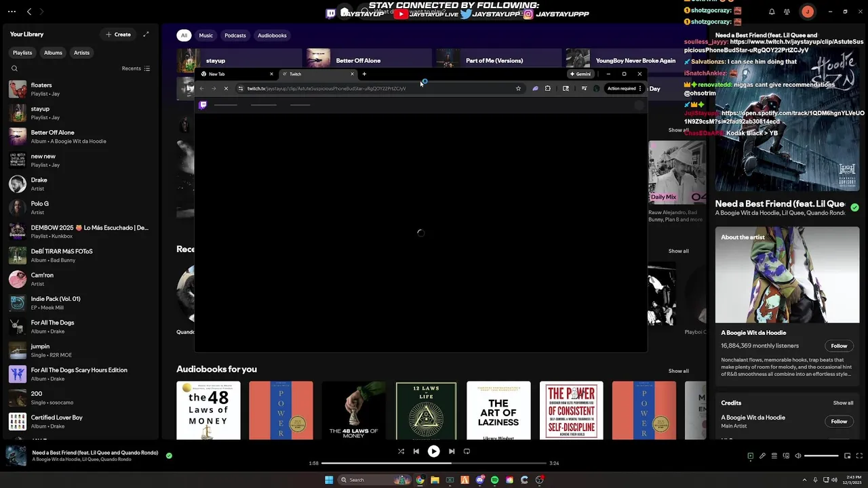Open the Spotify miniplayer icon
This screenshot has width=868, height=488.
847,456
